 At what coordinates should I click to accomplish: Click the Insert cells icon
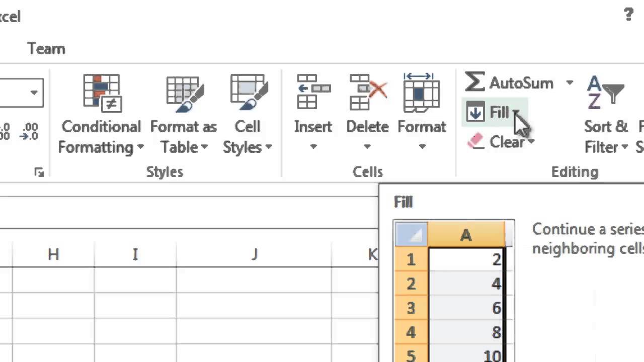coord(313,92)
